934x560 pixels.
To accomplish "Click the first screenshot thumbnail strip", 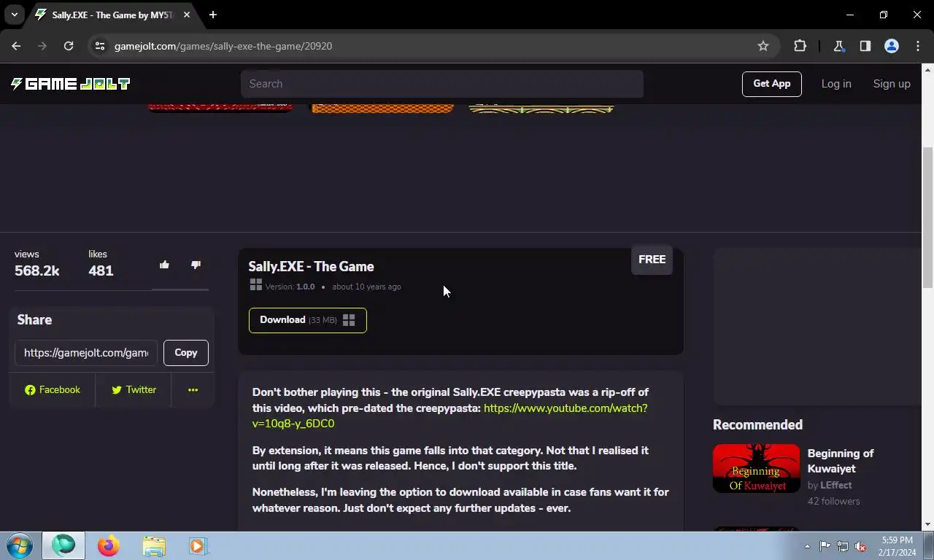I will (220, 108).
